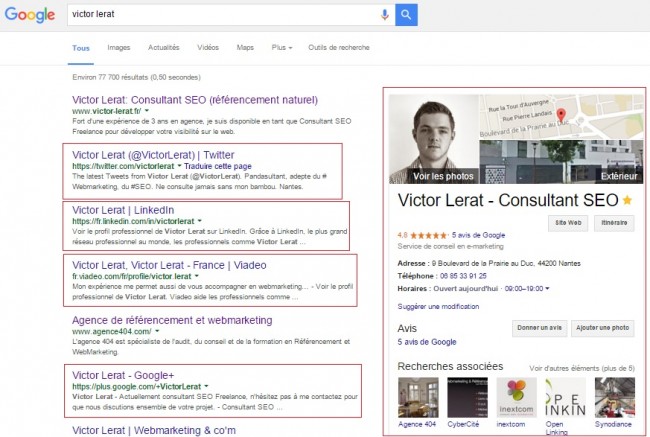Viewport: 650px width, 437px height.
Task: Click the red map pin marker
Action: pyautogui.click(x=561, y=115)
